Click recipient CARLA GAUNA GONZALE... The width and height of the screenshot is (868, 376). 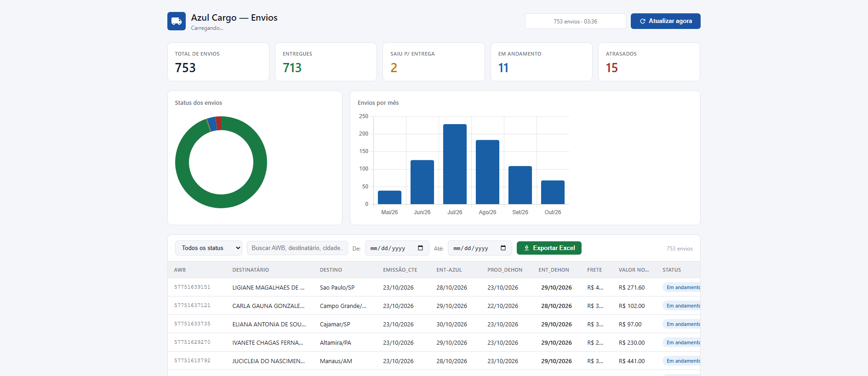[x=268, y=306]
